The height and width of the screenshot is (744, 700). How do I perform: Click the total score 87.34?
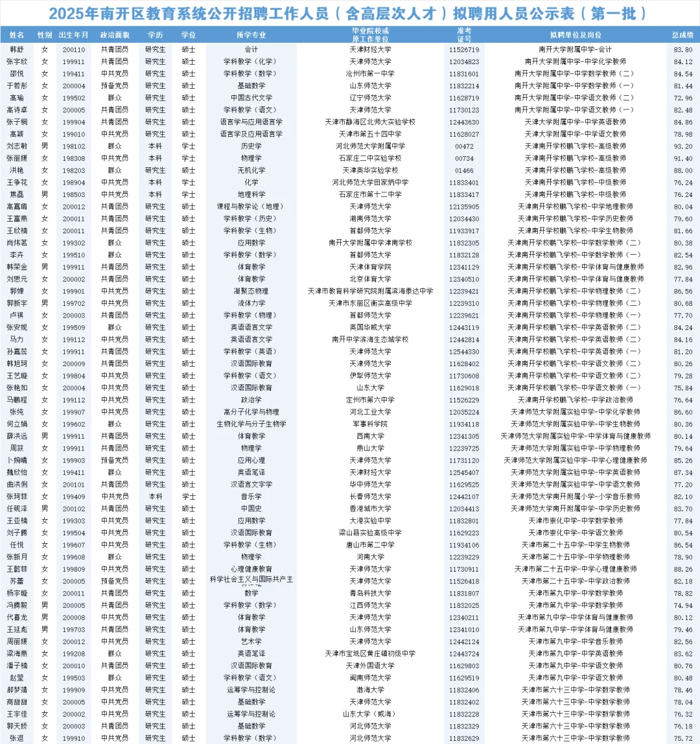pyautogui.click(x=683, y=472)
